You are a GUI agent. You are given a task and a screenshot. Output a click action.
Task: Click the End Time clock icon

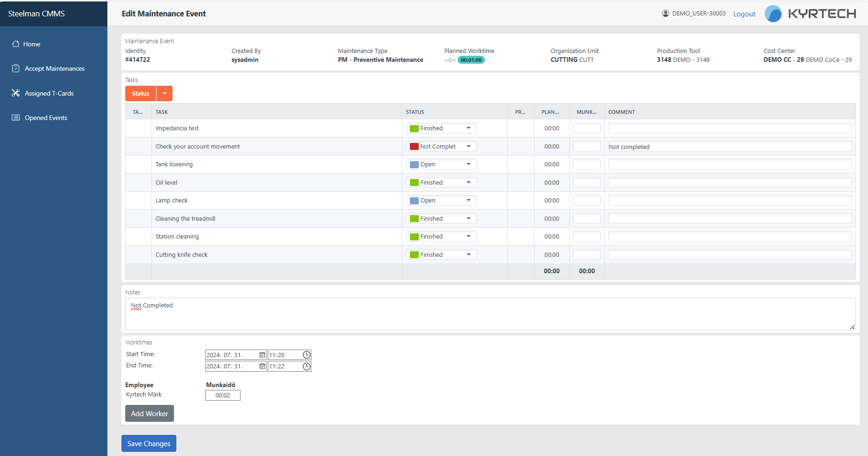click(306, 366)
